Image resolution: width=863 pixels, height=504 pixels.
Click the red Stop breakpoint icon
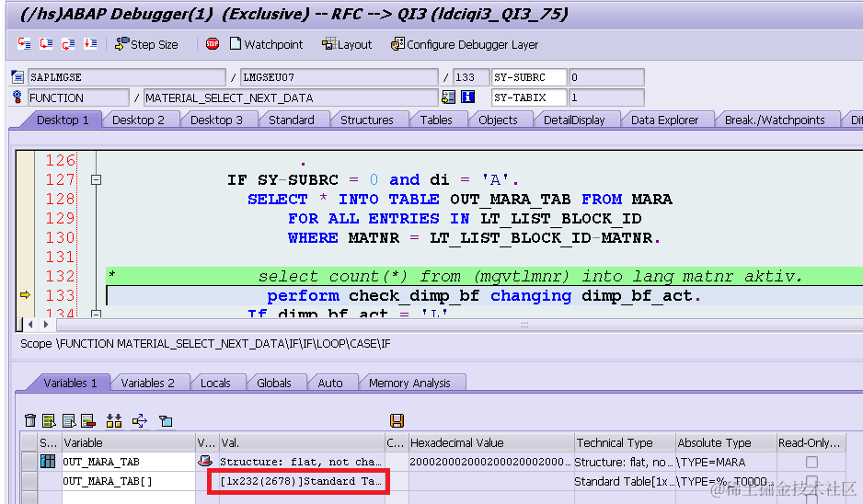pyautogui.click(x=213, y=44)
